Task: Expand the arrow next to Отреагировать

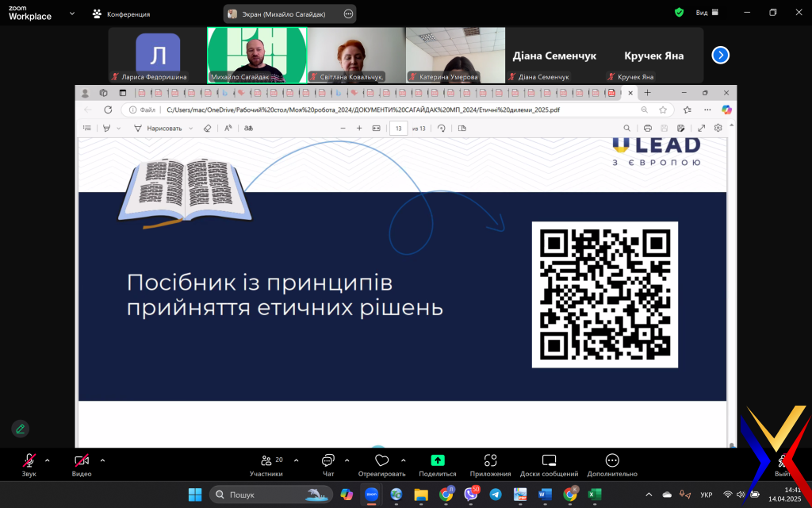Action: click(x=404, y=460)
